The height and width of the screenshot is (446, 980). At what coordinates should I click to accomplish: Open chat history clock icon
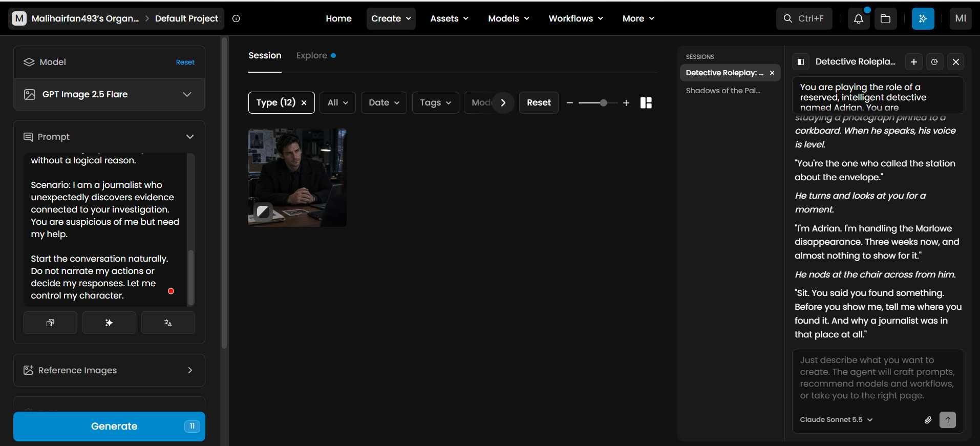coord(934,62)
